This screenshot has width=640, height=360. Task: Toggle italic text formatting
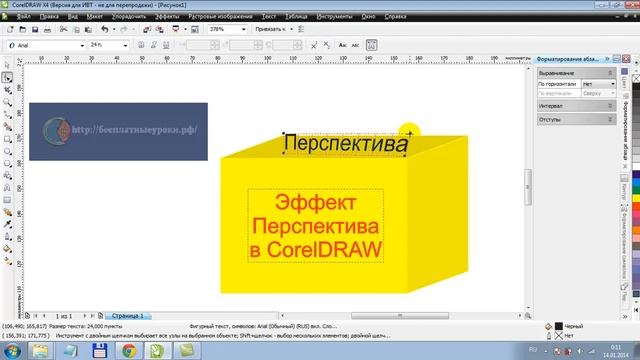pyautogui.click(x=153, y=45)
